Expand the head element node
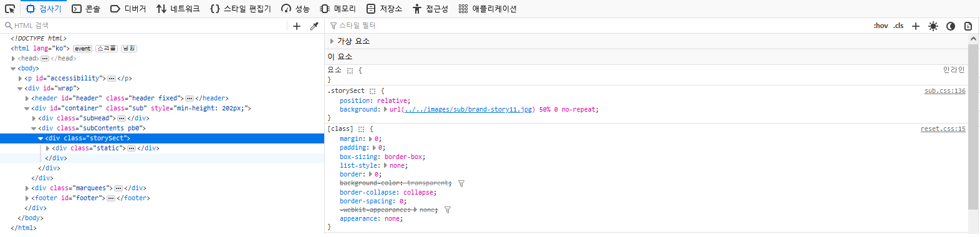Viewport: 980px width, 237px height. click(13, 59)
